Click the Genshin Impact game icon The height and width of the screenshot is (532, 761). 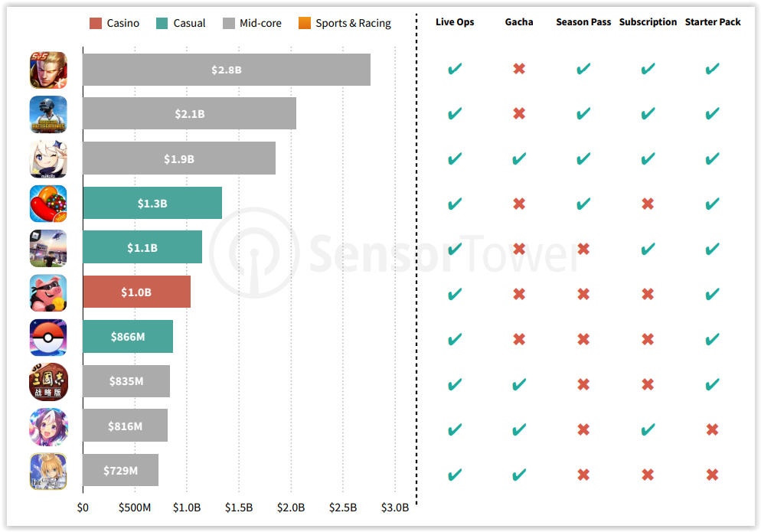(48, 158)
